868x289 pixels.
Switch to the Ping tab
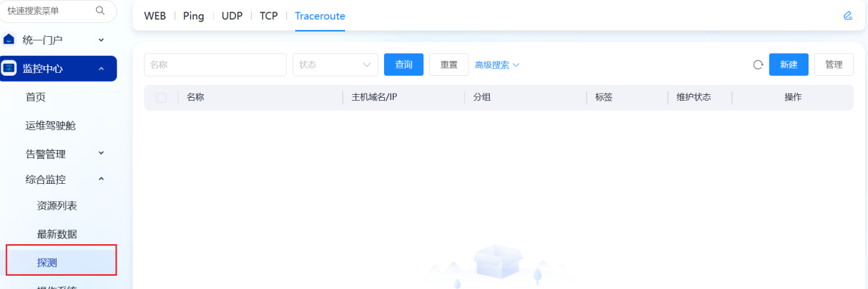[194, 16]
